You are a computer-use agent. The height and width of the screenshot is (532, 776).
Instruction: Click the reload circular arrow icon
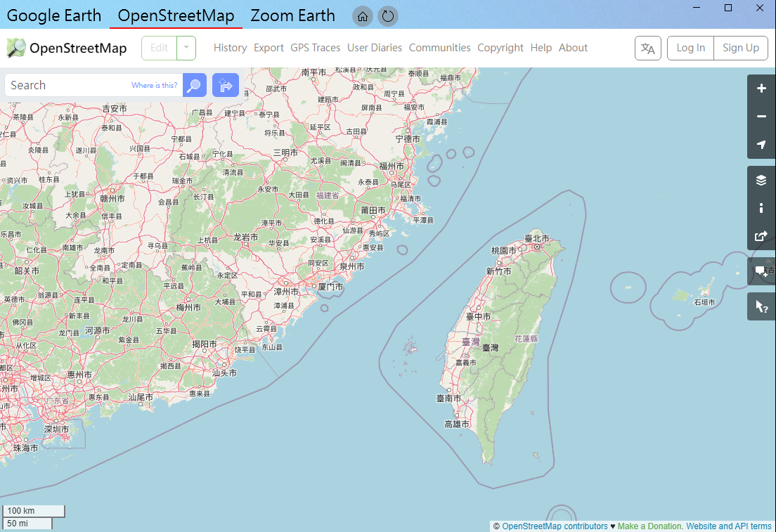[388, 16]
